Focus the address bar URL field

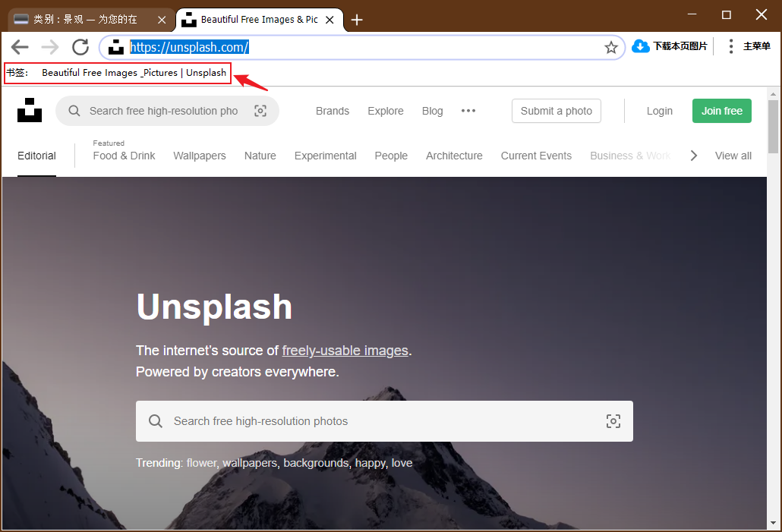[x=362, y=47]
